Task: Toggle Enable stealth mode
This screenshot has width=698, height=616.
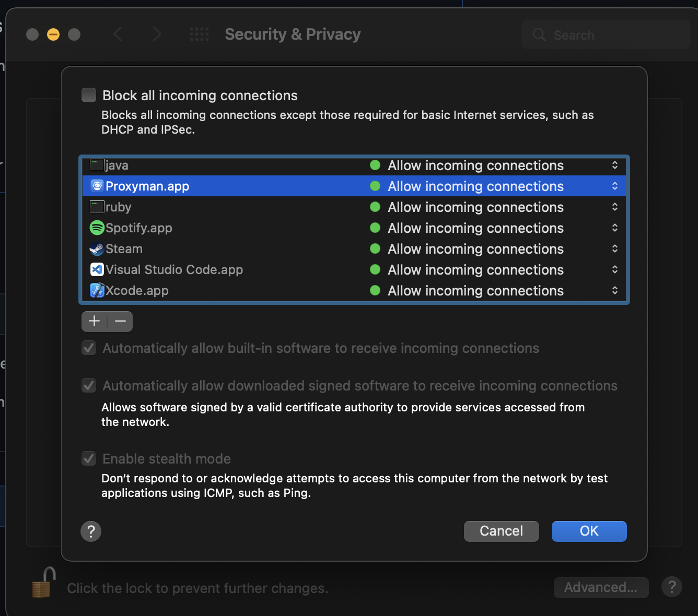Action: pos(89,458)
